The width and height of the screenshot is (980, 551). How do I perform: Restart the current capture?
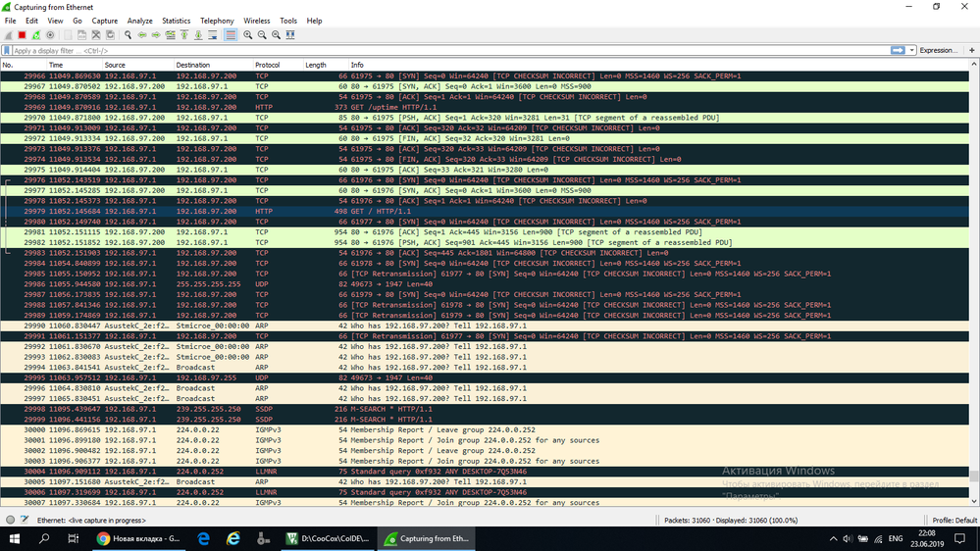(36, 35)
